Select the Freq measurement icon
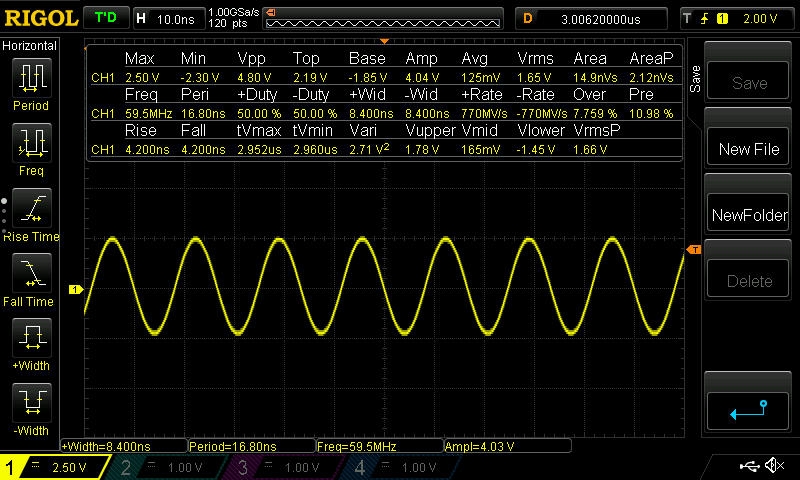Viewport: 800px width, 480px height. tap(30, 144)
